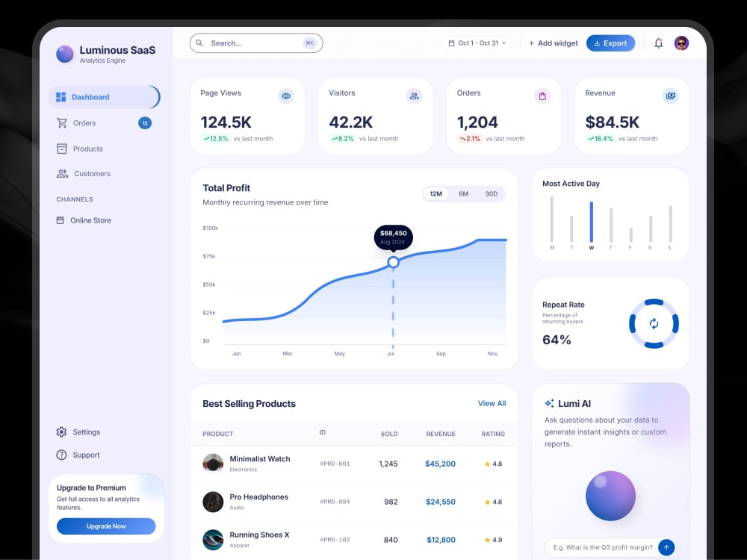747x560 pixels.
Task: Click the #PRD-102 product ID
Action: coord(335,540)
